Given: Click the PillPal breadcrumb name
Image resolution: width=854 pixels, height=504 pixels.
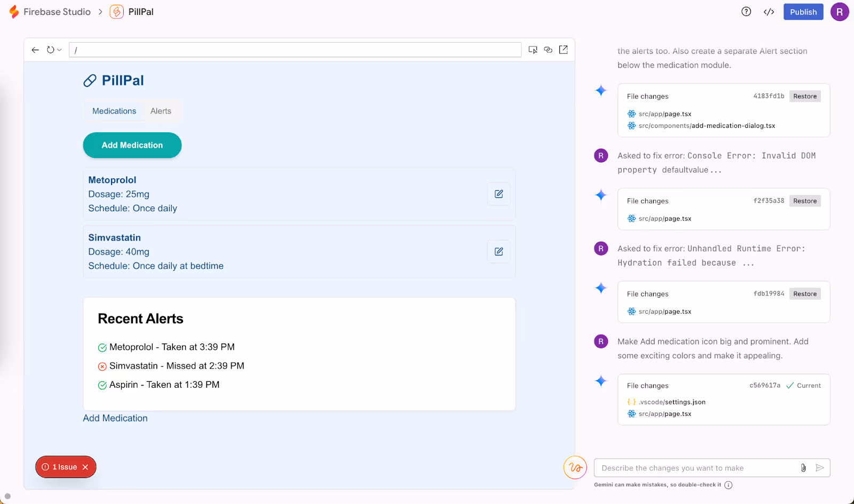Looking at the screenshot, I should click(141, 12).
